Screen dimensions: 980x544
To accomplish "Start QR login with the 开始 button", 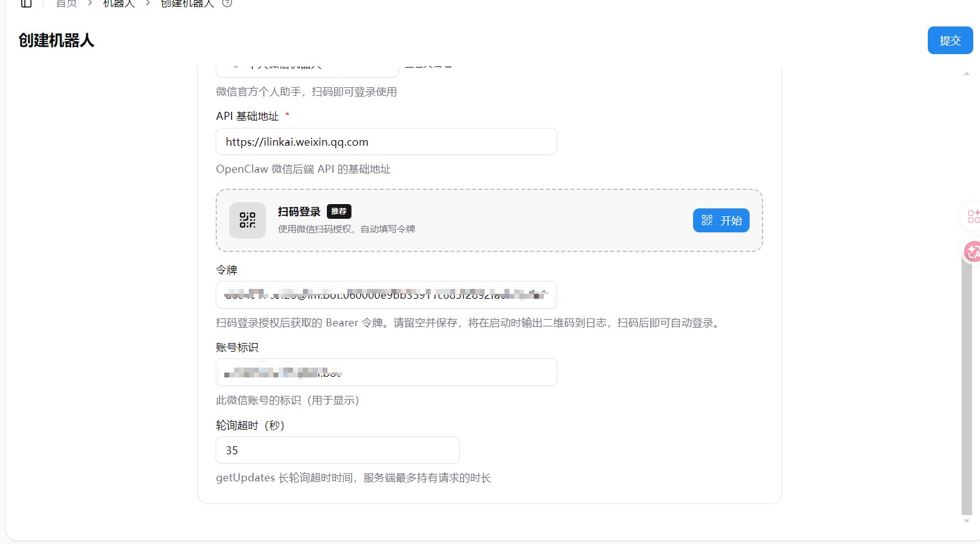I will pyautogui.click(x=721, y=221).
